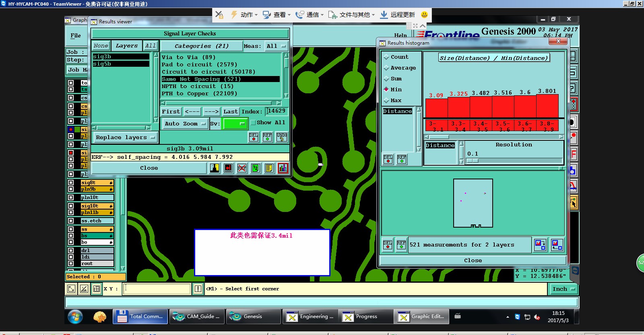Image resolution: width=644 pixels, height=335 pixels.
Task: Open Replace layers dropdown
Action: point(125,138)
